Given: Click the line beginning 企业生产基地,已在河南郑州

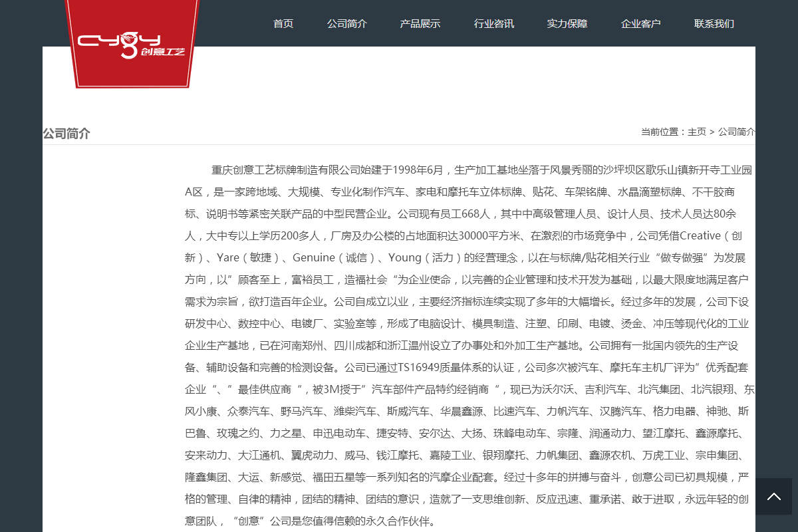Looking at the screenshot, I should pos(462,346).
